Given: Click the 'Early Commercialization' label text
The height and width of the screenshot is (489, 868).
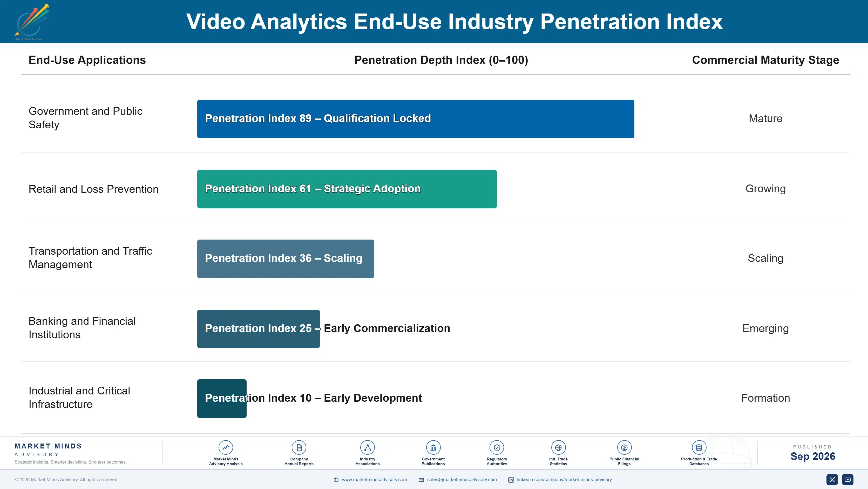Looking at the screenshot, I should coord(387,328).
